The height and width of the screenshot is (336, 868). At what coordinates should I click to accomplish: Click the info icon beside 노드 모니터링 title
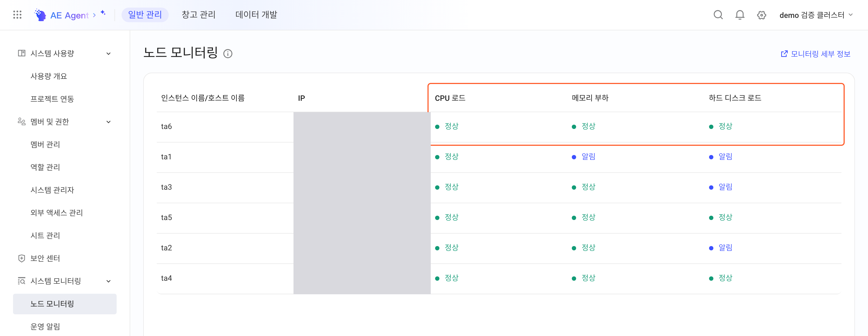(x=228, y=54)
